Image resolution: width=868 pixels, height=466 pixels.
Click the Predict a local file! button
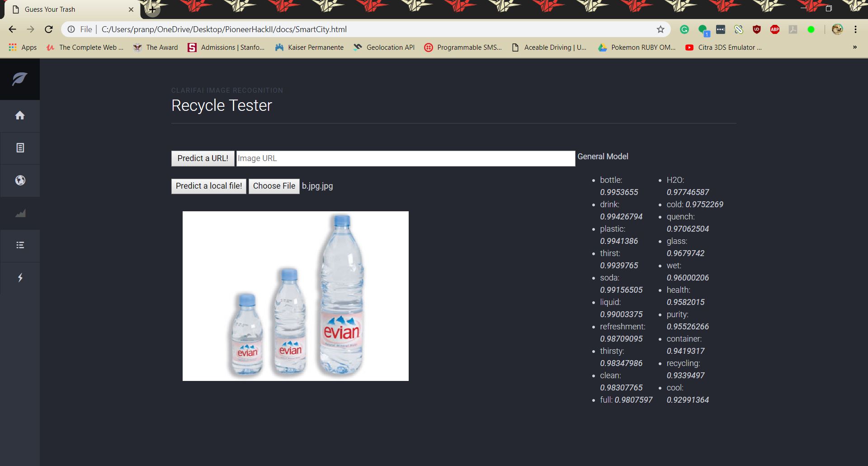(x=209, y=186)
